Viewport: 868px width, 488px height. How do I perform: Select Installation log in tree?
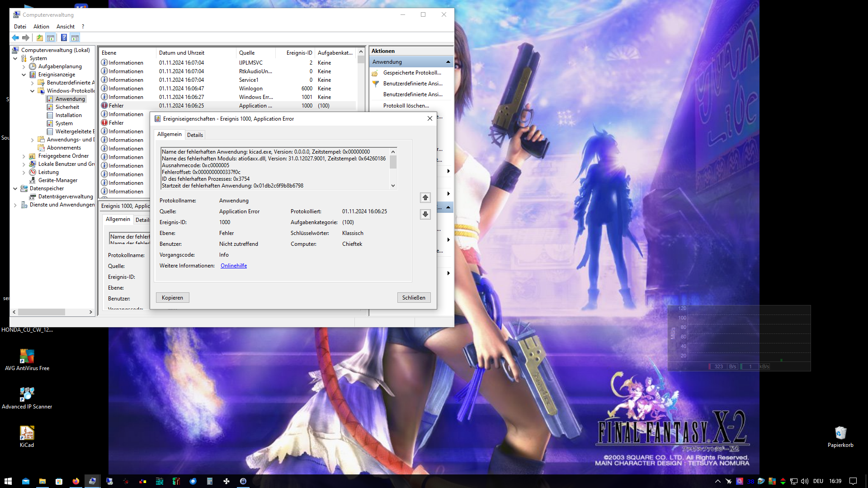click(x=69, y=115)
